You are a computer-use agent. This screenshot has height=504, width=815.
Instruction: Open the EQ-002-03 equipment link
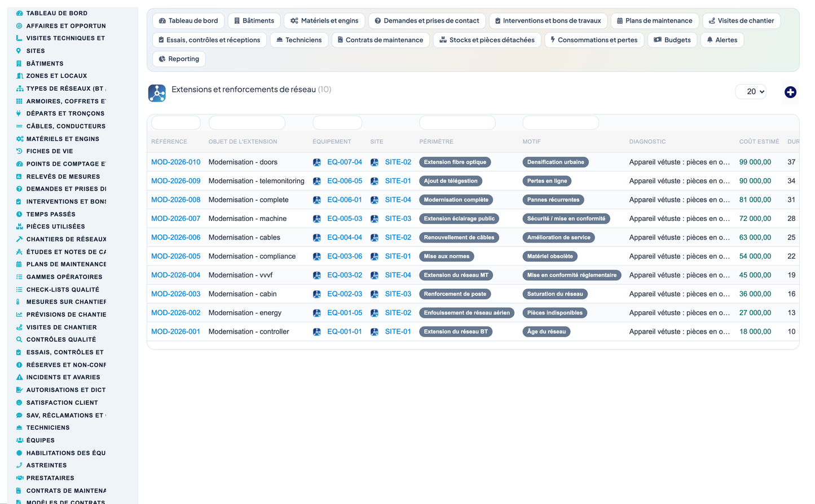click(345, 294)
